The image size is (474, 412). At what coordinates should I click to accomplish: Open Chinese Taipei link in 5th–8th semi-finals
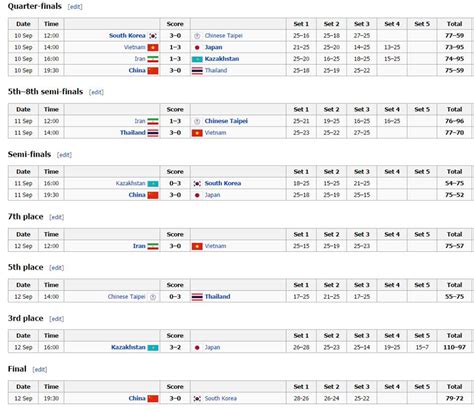pyautogui.click(x=226, y=121)
